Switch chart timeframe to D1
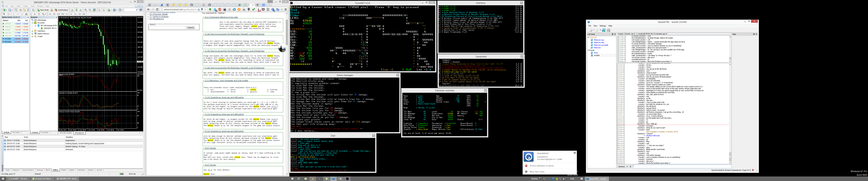This screenshot has height=181, width=868. pyautogui.click(x=75, y=14)
